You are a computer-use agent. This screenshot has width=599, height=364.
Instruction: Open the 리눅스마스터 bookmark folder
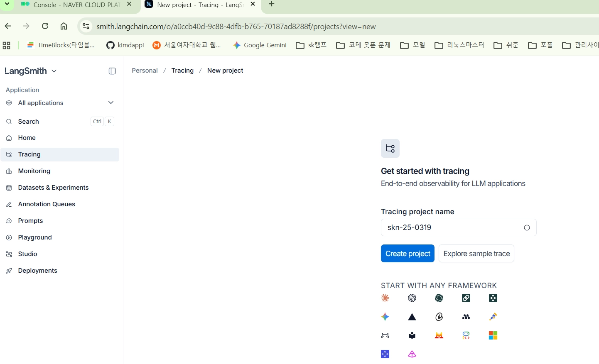[459, 45]
